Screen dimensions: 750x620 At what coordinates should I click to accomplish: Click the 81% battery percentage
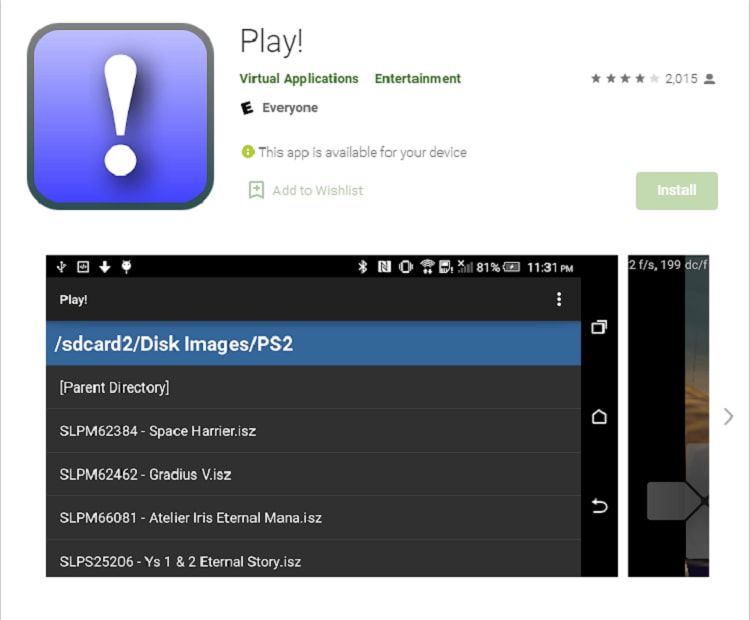click(x=488, y=267)
